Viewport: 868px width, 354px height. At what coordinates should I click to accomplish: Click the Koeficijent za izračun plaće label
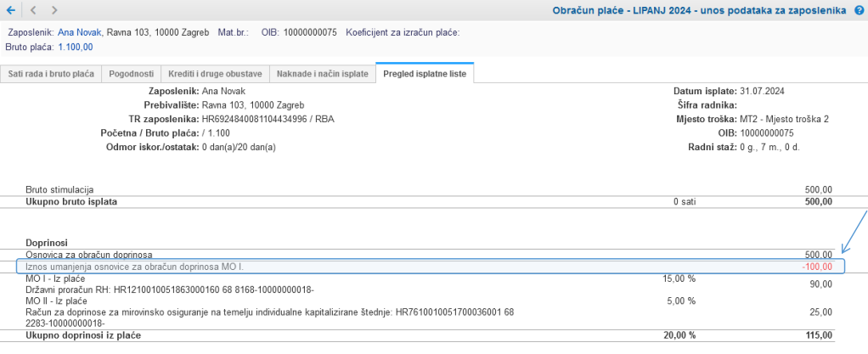(x=403, y=32)
